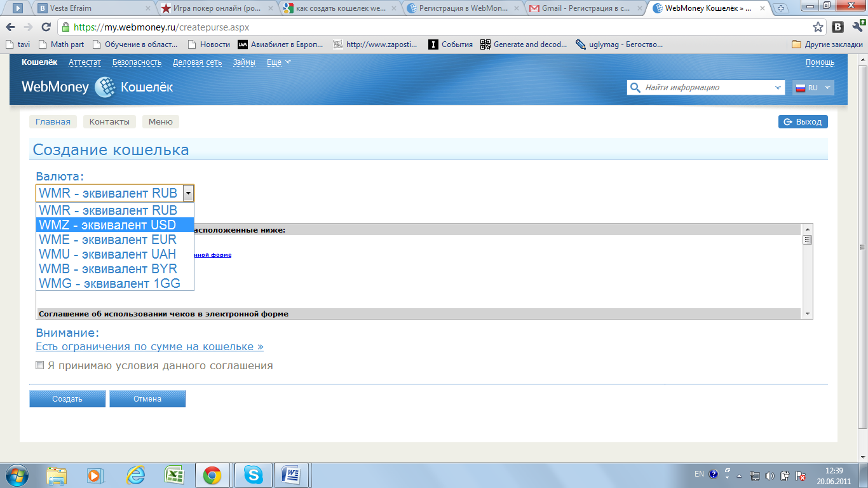Viewport: 868px width, 488px height.
Task: Click agreement box scrollbar down arrow
Action: point(808,314)
